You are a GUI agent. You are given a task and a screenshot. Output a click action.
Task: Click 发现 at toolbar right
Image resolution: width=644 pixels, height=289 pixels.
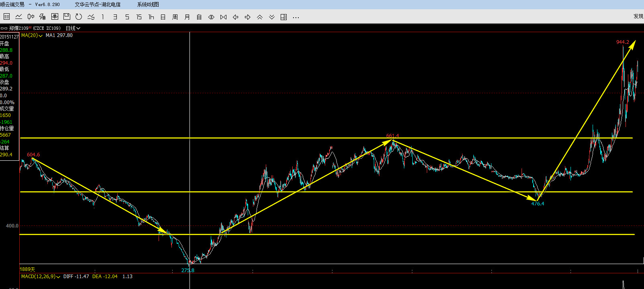(x=638, y=16)
